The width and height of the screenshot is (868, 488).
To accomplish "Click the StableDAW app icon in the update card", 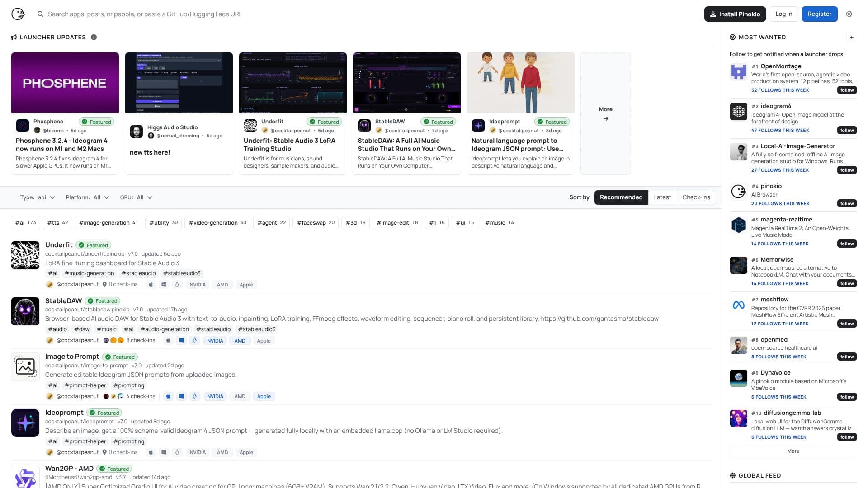I will pos(364,125).
